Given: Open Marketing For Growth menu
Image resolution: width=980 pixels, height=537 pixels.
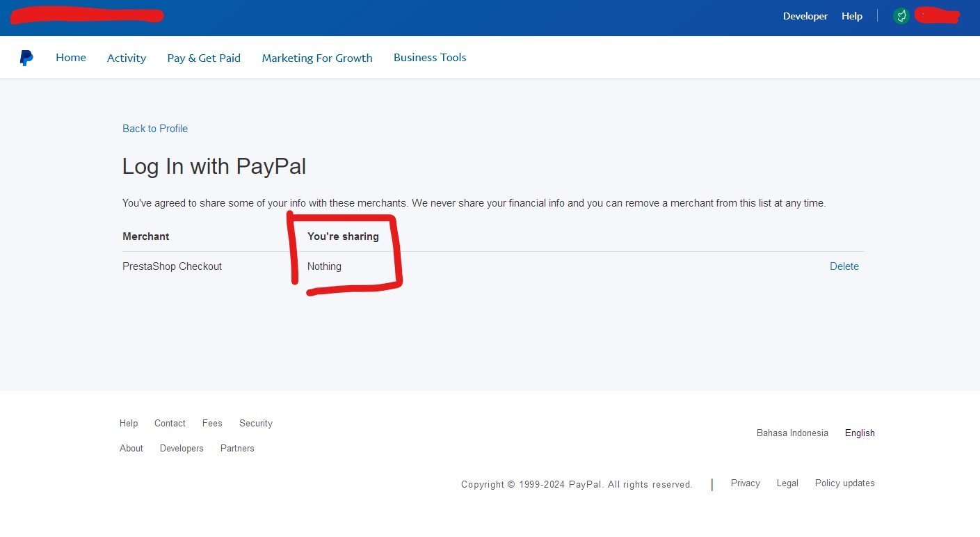Looking at the screenshot, I should (x=317, y=58).
